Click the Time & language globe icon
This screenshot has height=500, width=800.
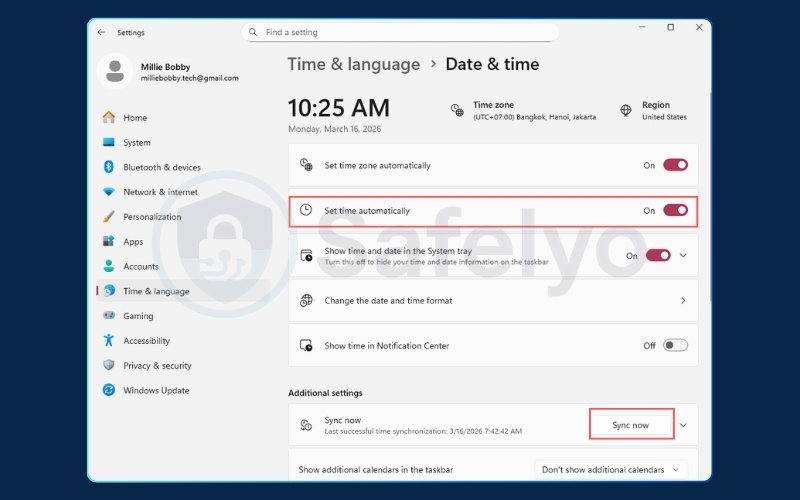tap(109, 291)
